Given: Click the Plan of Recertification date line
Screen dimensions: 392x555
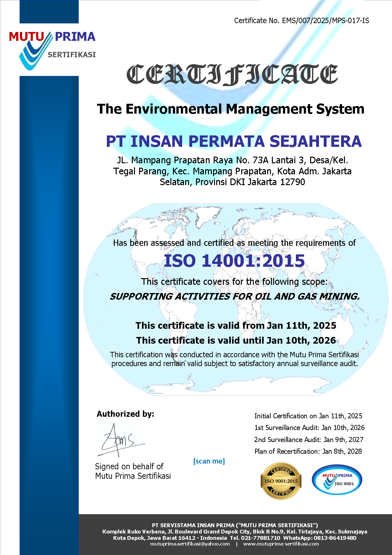Looking at the screenshot, I should (308, 452).
